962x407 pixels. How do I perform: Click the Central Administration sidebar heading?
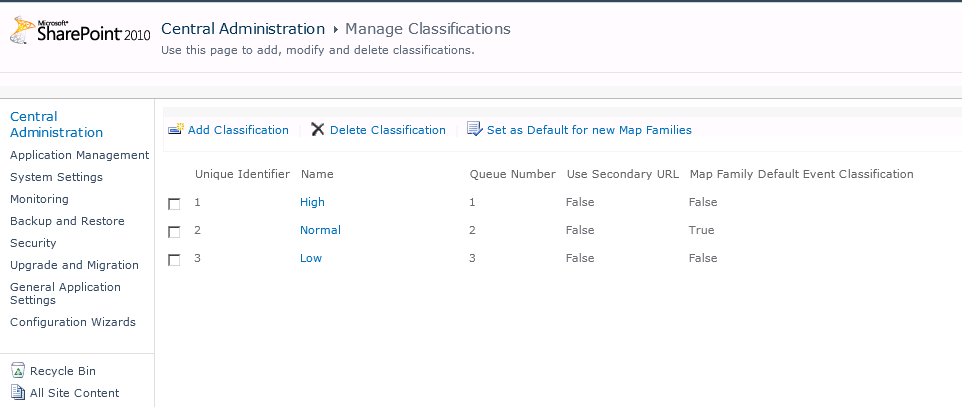point(56,124)
